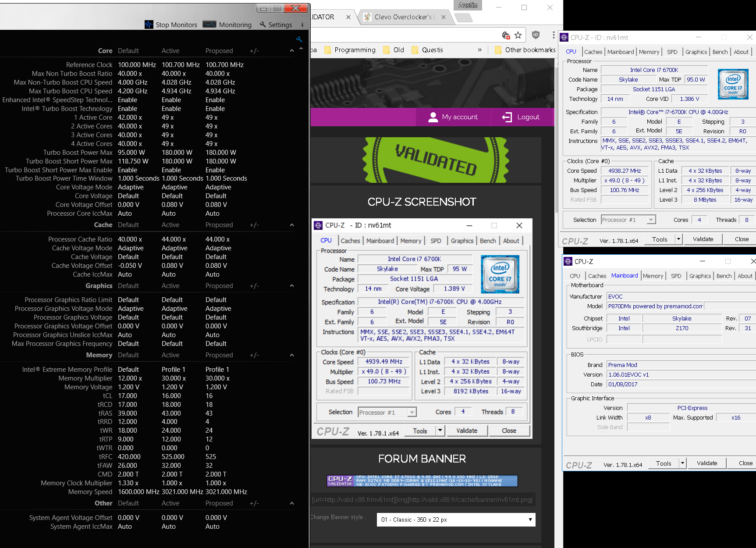Viewport: 756px width, 548px height.
Task: Click the Stop Monitors waveform icon
Action: [149, 25]
